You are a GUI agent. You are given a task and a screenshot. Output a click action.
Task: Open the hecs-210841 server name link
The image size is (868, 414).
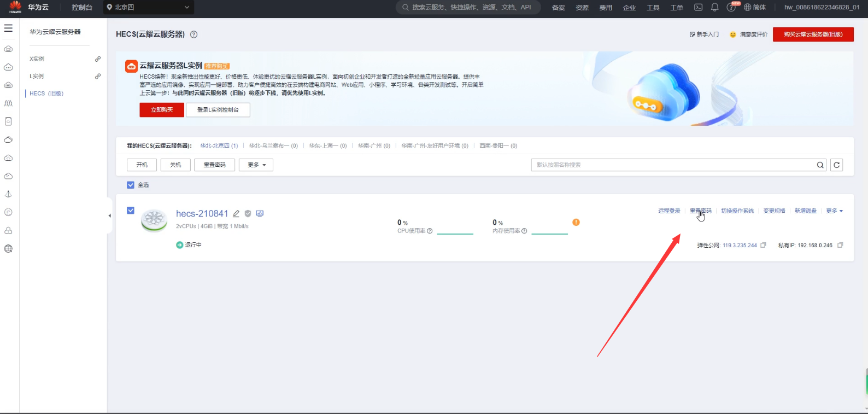click(202, 214)
